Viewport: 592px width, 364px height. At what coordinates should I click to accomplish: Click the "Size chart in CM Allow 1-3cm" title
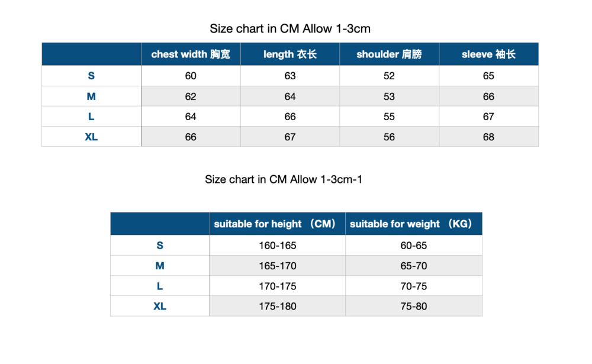coord(290,28)
